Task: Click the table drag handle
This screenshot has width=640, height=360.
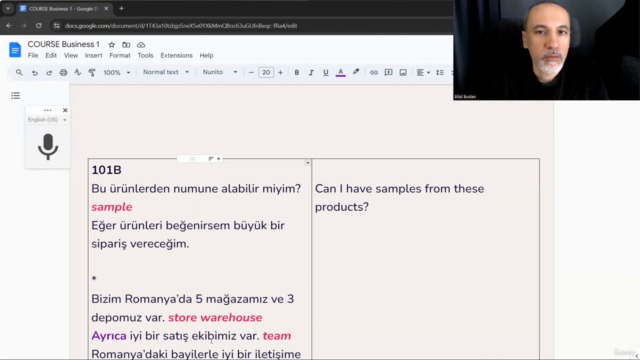Action: pyautogui.click(x=192, y=158)
